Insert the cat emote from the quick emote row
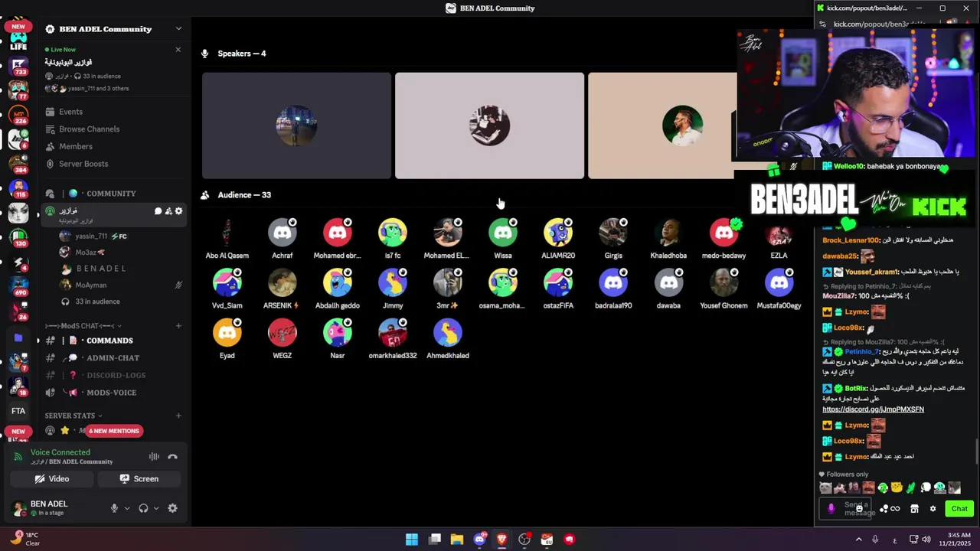 825,487
